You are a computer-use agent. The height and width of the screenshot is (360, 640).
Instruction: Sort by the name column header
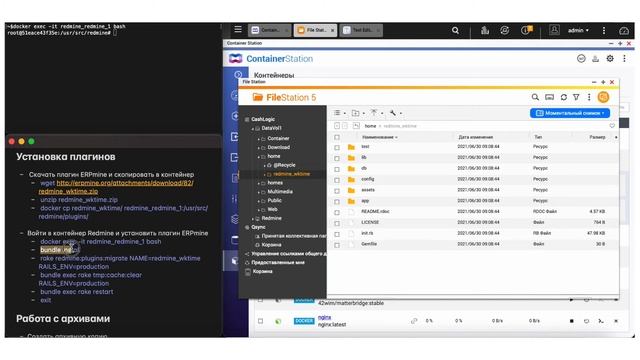click(380, 137)
